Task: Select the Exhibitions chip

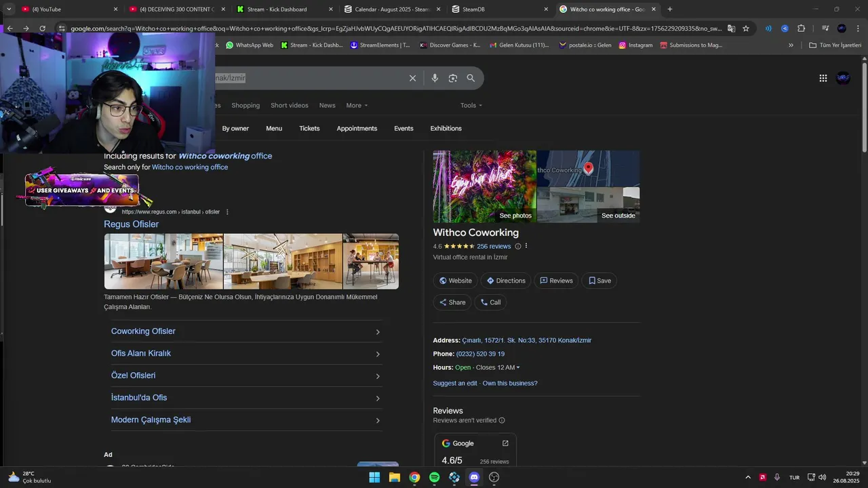Action: [446, 128]
